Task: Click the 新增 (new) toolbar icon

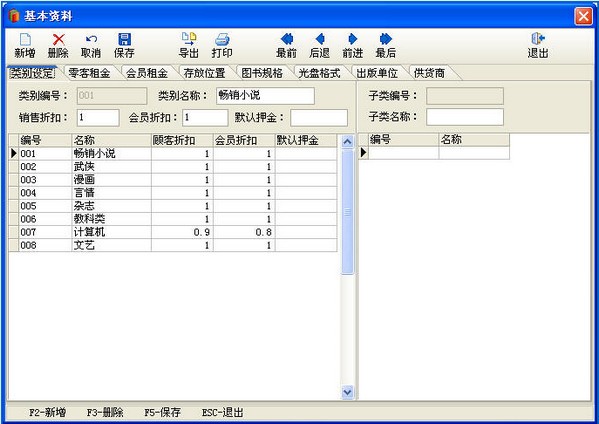Action: 25,39
